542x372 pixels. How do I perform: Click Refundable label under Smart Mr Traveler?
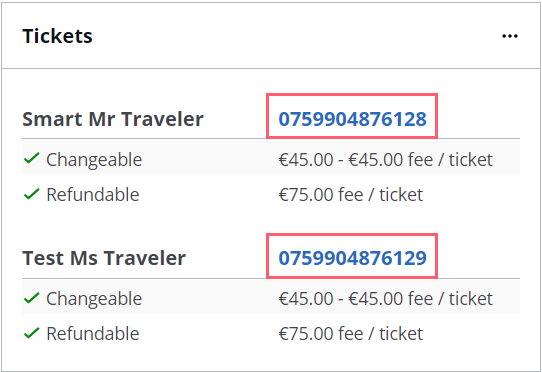[93, 195]
